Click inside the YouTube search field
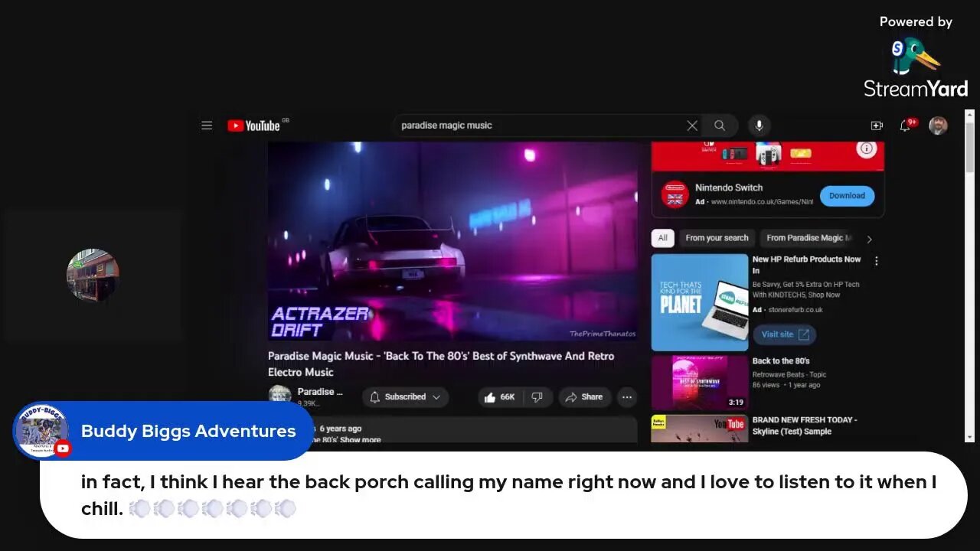 [x=540, y=126]
